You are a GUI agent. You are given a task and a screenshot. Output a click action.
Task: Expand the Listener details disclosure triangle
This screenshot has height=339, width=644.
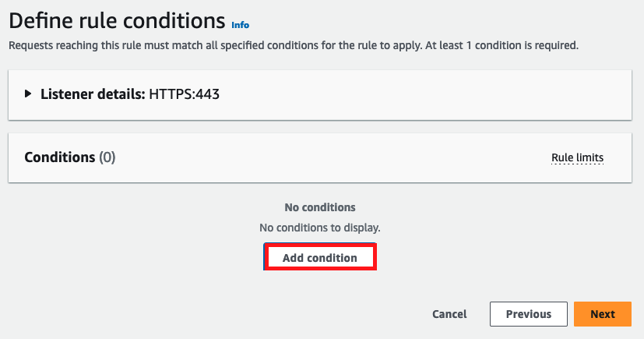pos(29,94)
